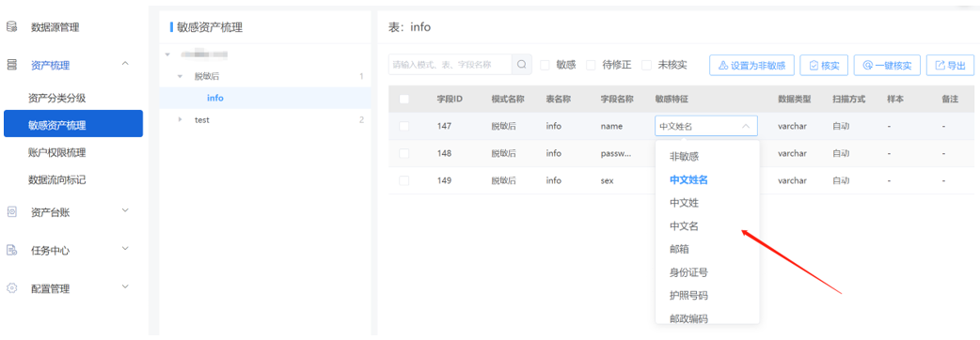This screenshot has height=340, width=980.
Task: Click the 扫描方式 column header
Action: [848, 99]
